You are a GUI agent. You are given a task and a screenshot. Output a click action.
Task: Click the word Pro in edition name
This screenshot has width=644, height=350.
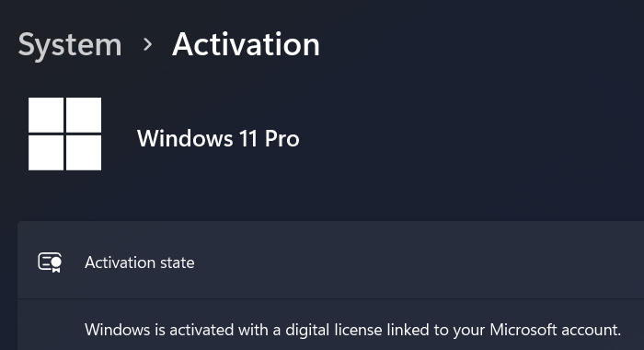coord(282,138)
